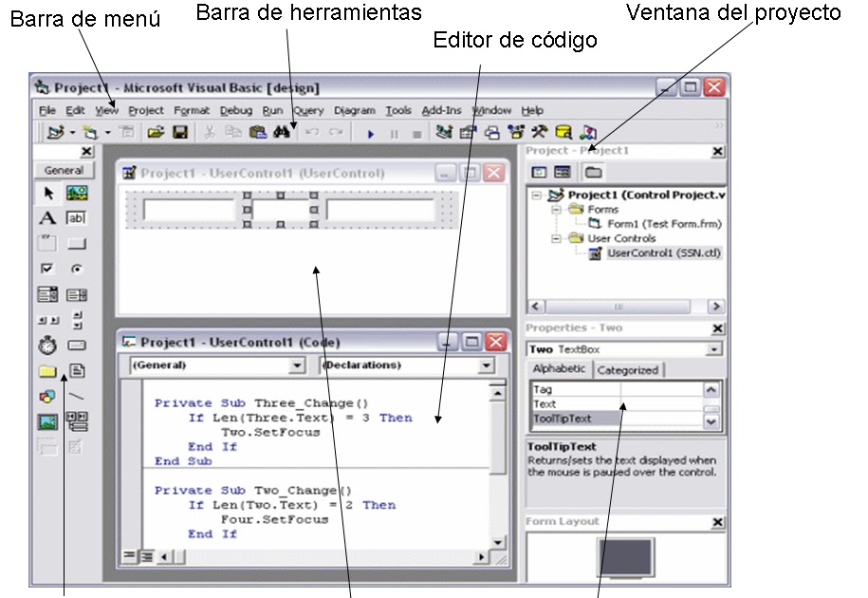Select the TextBox control (ab|) in toolbox
Screen dimensions: 868x598
click(x=77, y=218)
